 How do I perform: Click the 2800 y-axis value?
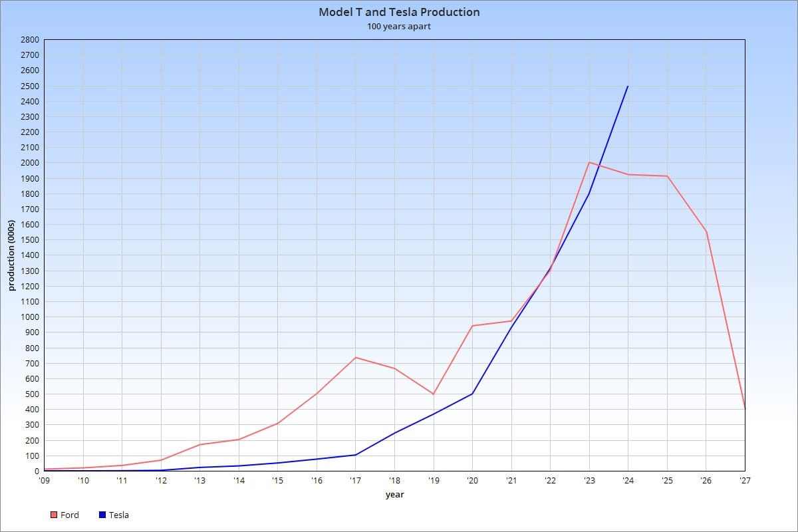31,40
